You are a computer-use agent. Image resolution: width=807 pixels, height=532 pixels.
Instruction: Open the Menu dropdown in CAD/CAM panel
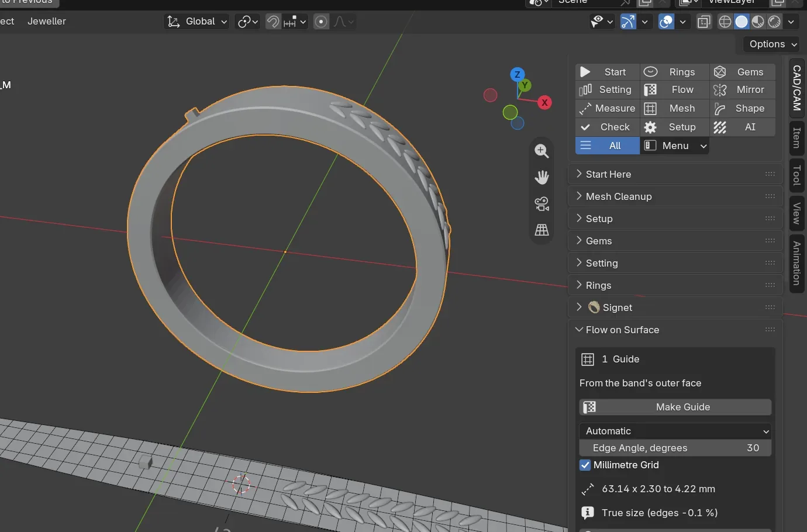point(675,146)
